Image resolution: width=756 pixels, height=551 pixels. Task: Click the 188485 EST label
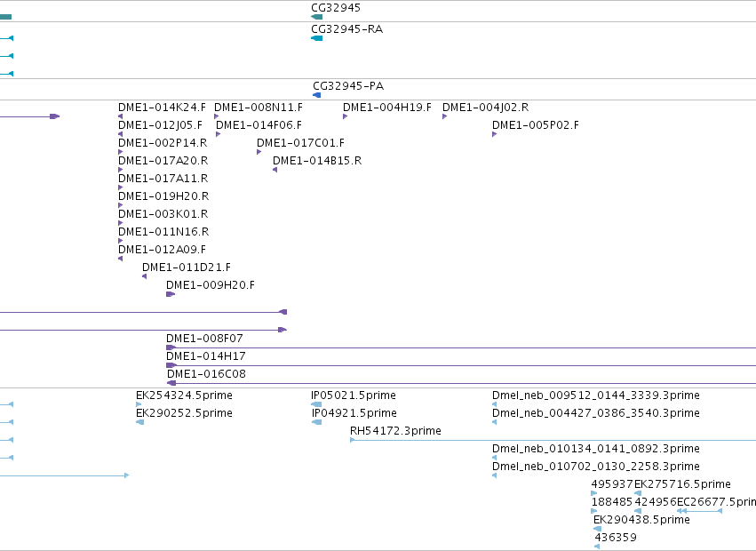coord(611,502)
